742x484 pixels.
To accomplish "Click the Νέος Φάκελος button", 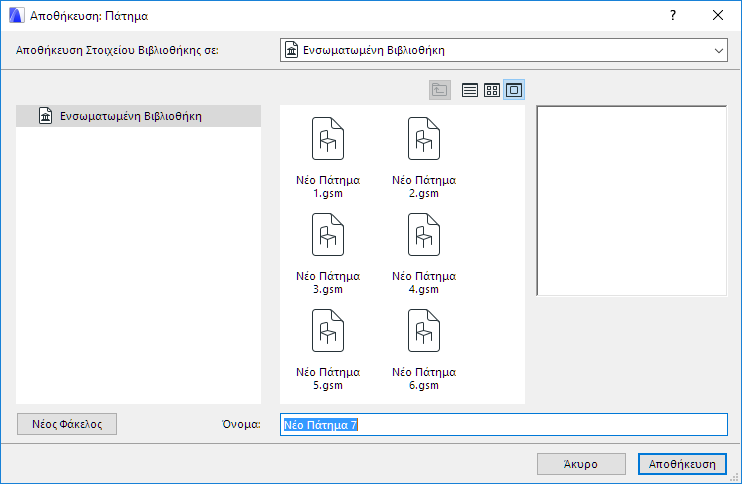I will (67, 424).
